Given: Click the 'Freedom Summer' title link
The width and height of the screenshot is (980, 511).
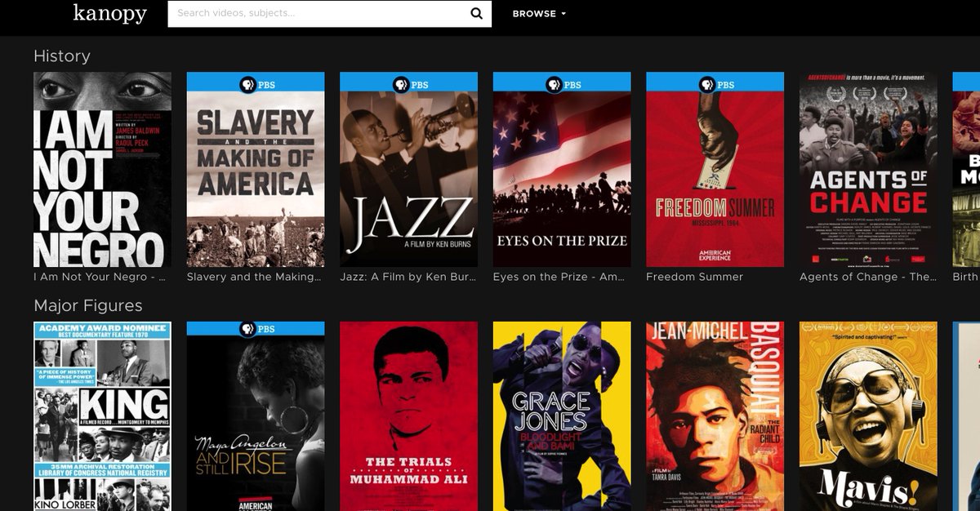Looking at the screenshot, I should pos(694,277).
